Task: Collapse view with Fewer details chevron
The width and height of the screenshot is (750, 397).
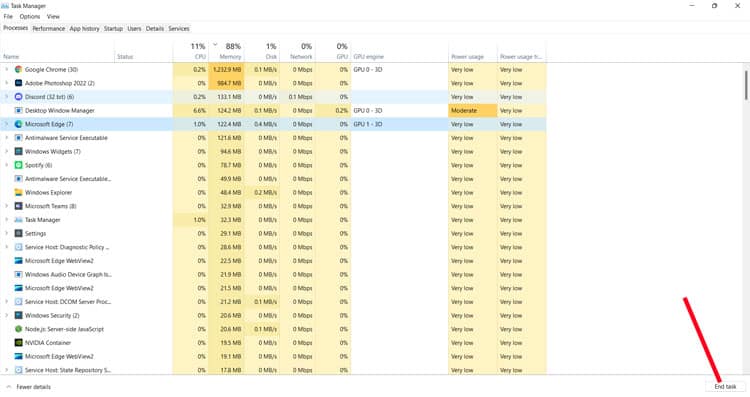Action: [x=9, y=386]
